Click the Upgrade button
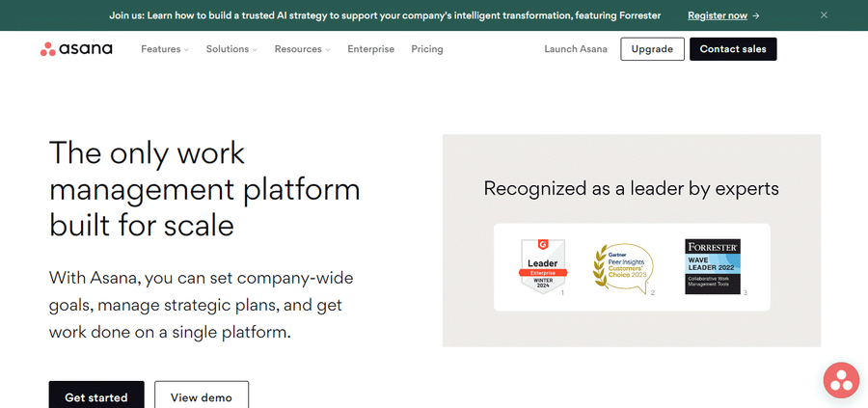Viewport: 868px width, 408px height. (x=652, y=49)
